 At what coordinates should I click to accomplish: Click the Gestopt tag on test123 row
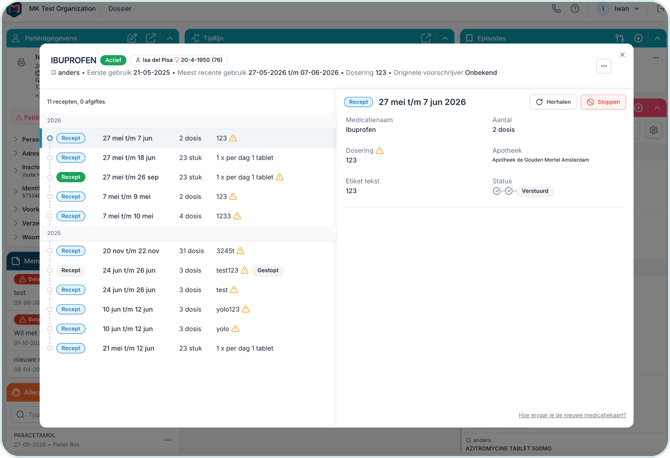268,270
